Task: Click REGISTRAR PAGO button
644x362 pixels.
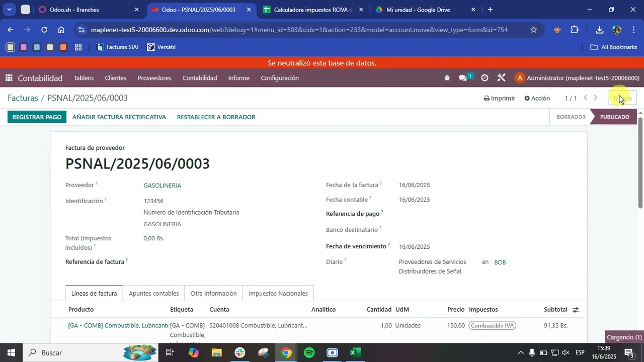Action: 37,117
